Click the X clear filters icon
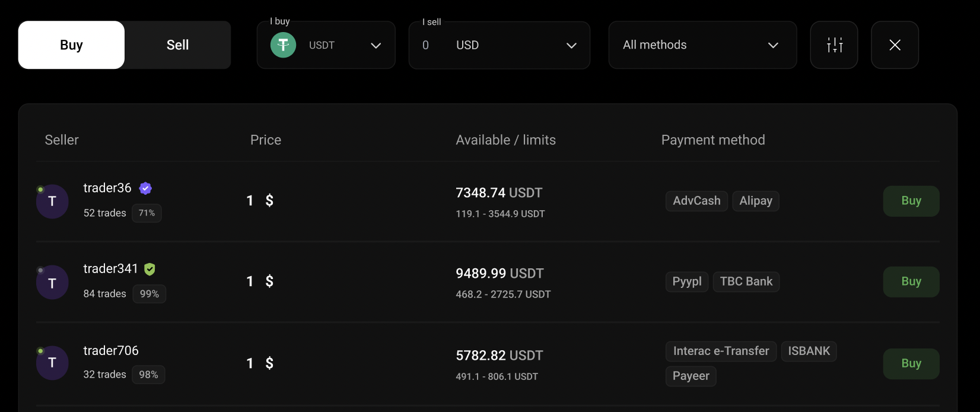Image resolution: width=980 pixels, height=412 pixels. pos(895,45)
